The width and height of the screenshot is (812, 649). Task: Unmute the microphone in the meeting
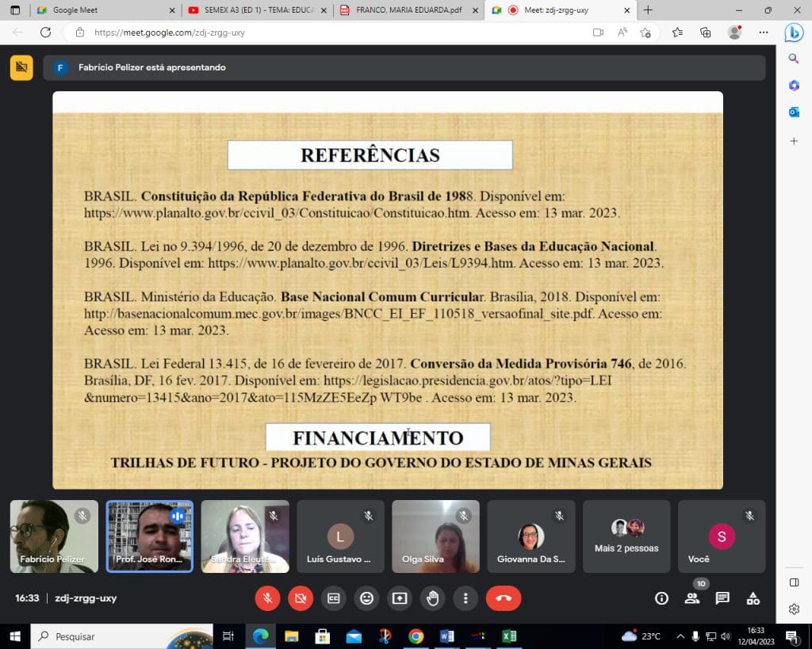(x=268, y=598)
